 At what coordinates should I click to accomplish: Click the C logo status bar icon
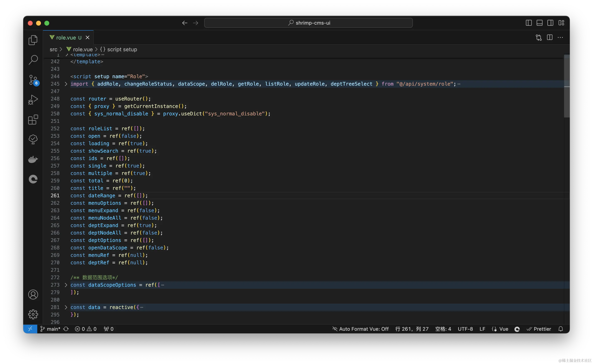pos(517,329)
